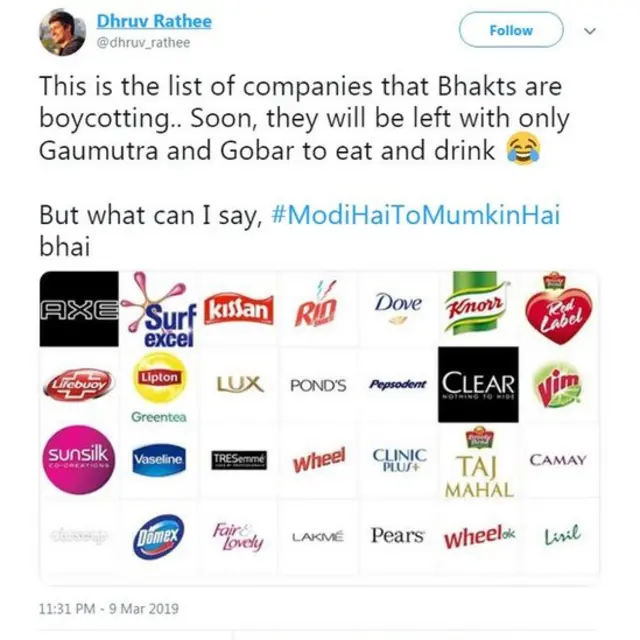Viewport: 640px width, 640px height.
Task: Select the Sunsilk pink logo
Action: (x=79, y=460)
